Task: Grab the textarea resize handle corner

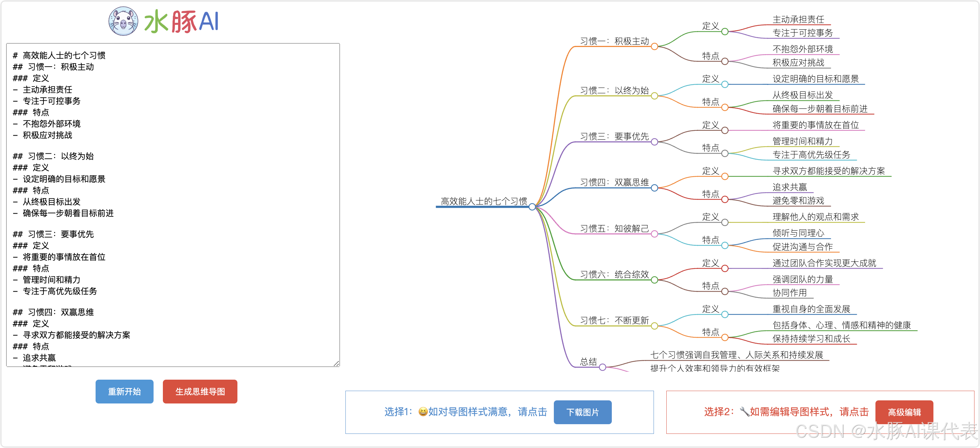Action: (x=336, y=363)
